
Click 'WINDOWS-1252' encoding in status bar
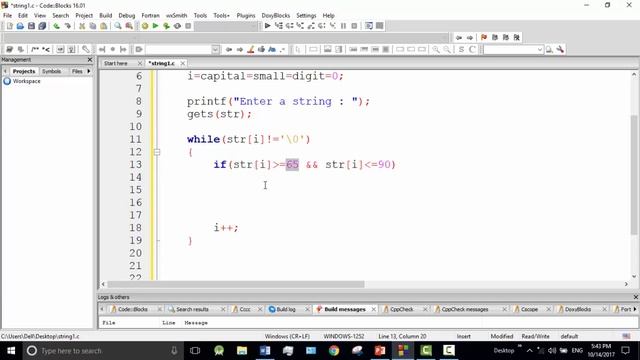(x=344, y=336)
